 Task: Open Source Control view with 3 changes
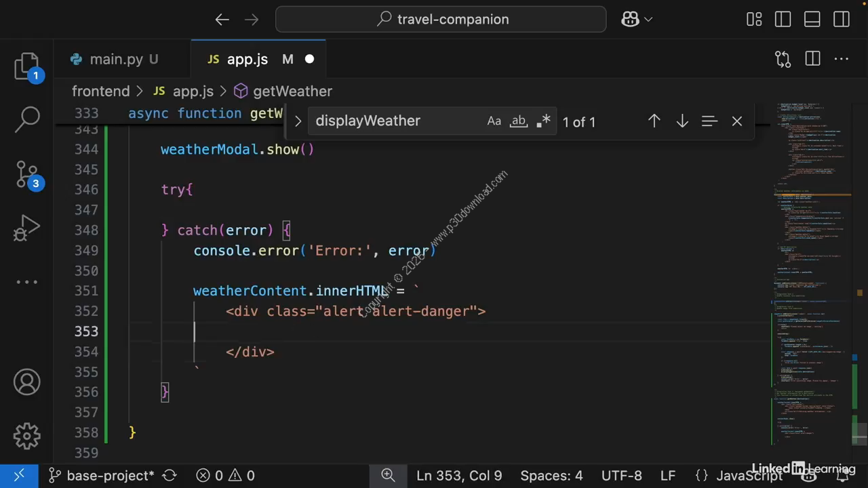[27, 175]
